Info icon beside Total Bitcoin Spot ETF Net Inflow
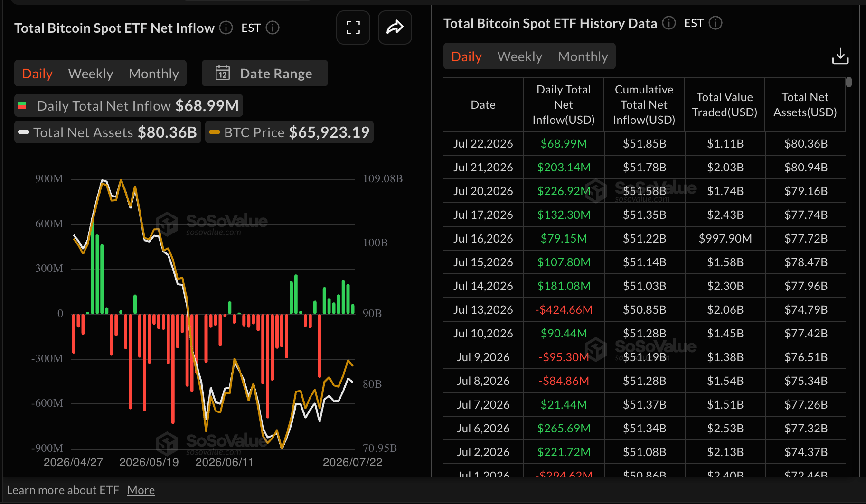Screen dimensions: 866x504 tap(226, 28)
